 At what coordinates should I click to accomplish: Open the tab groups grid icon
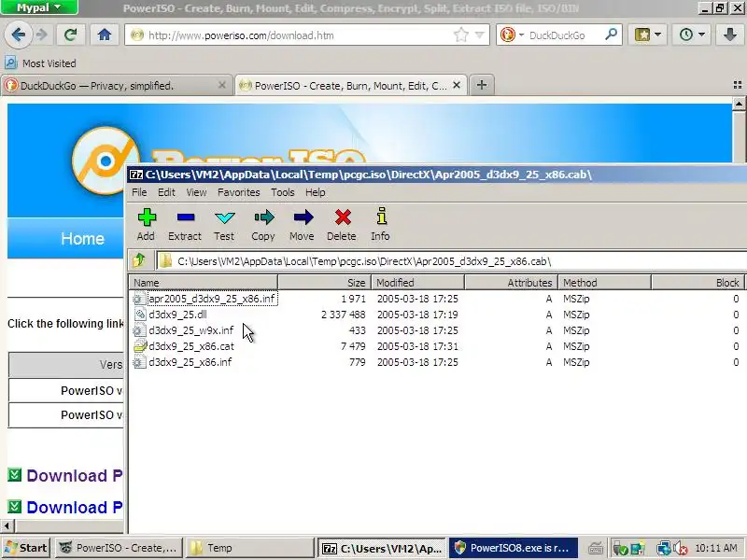738,85
